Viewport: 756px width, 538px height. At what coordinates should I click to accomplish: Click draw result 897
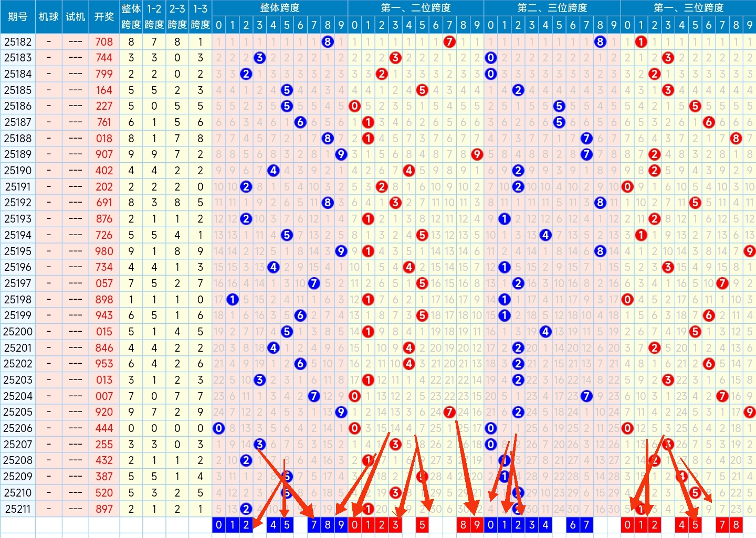pyautogui.click(x=104, y=509)
